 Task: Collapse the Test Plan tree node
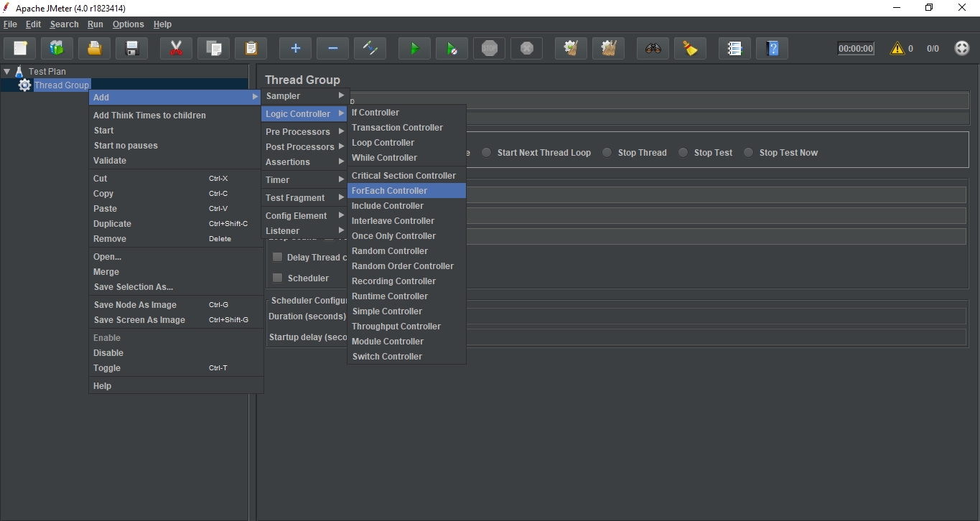tap(7, 72)
